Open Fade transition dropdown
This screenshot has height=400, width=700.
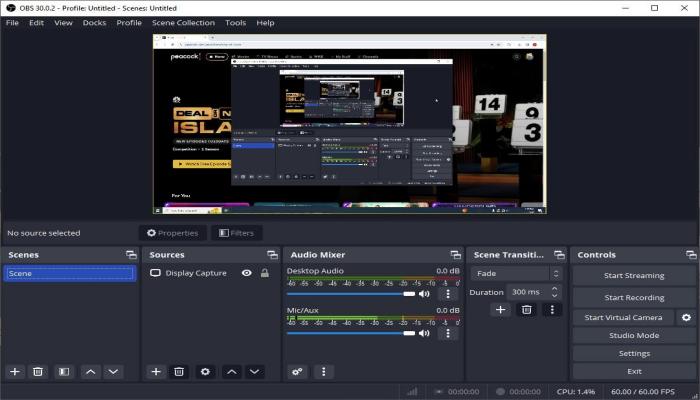[x=516, y=273]
